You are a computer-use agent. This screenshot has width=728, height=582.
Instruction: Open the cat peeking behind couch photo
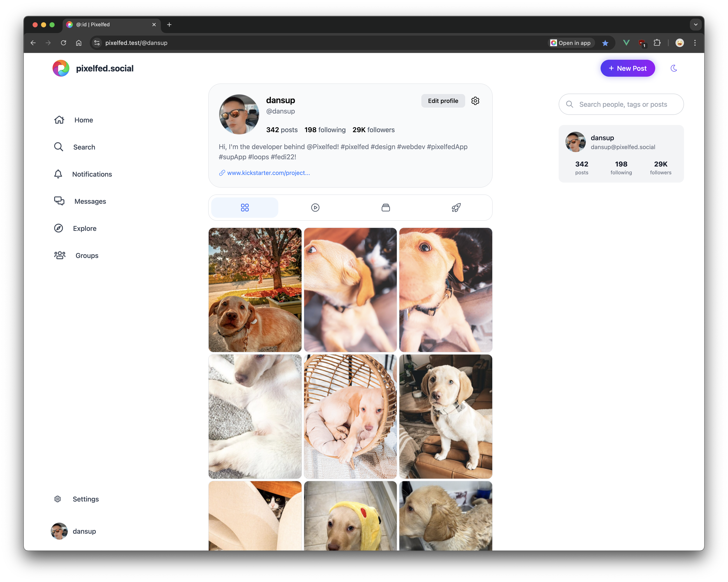pyautogui.click(x=255, y=516)
